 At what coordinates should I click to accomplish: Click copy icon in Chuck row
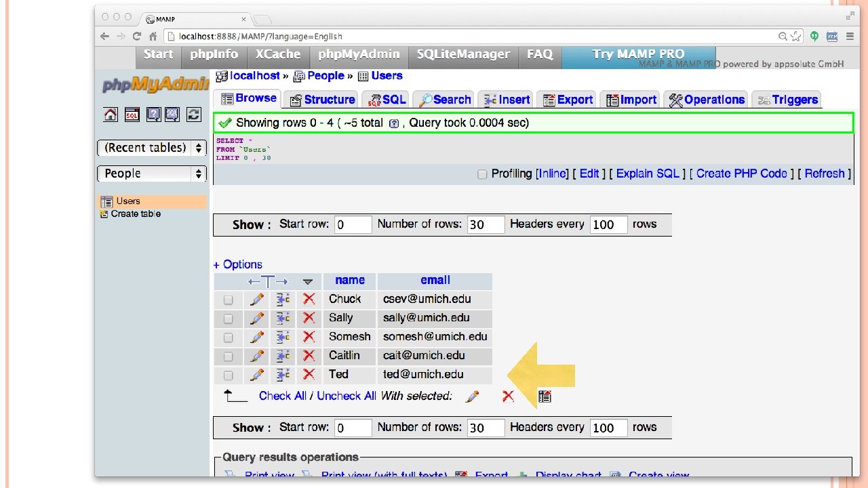coord(283,299)
